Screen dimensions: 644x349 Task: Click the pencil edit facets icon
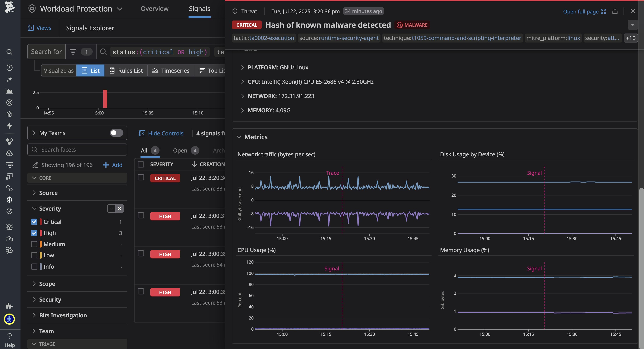pyautogui.click(x=35, y=165)
